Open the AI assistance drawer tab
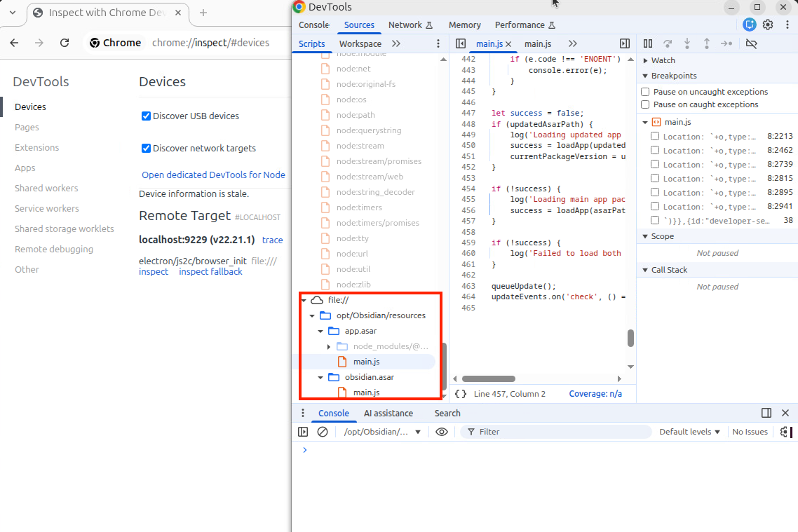The height and width of the screenshot is (532, 798). 388,413
